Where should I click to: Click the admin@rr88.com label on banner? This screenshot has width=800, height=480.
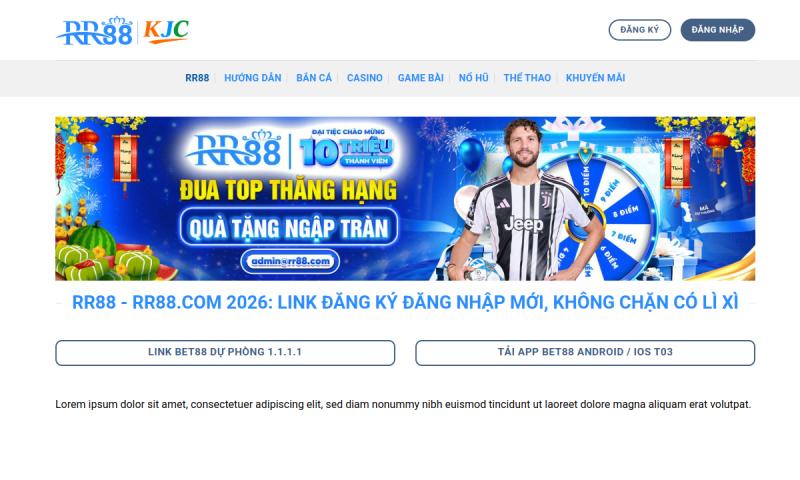(x=290, y=261)
